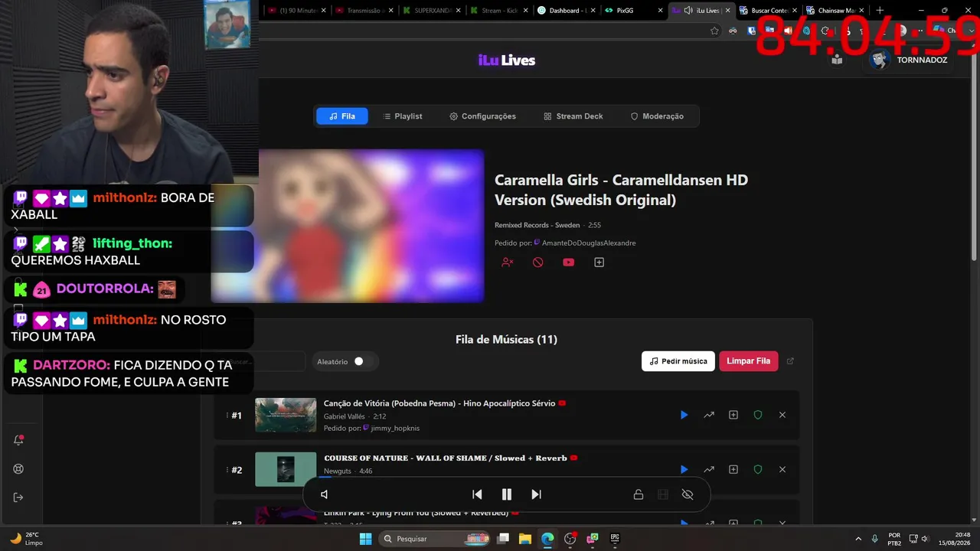The width and height of the screenshot is (980, 551).
Task: Add current song to playlist icon
Action: 599,262
